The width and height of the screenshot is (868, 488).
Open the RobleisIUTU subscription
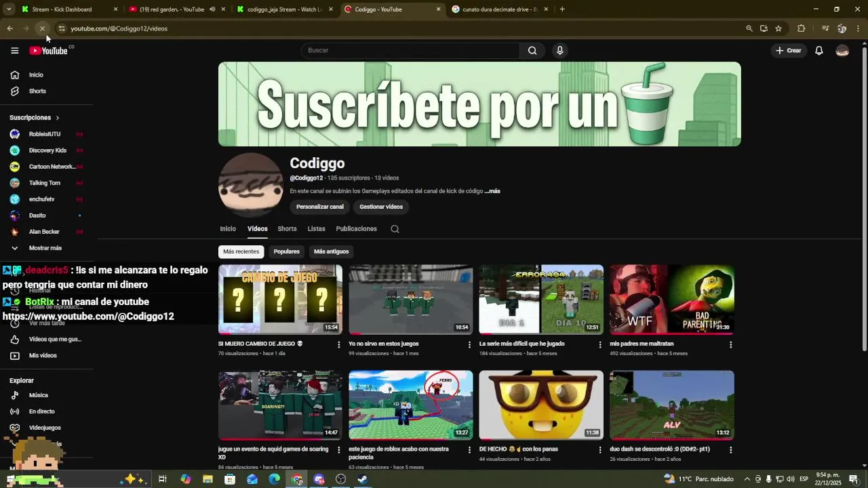[46, 134]
